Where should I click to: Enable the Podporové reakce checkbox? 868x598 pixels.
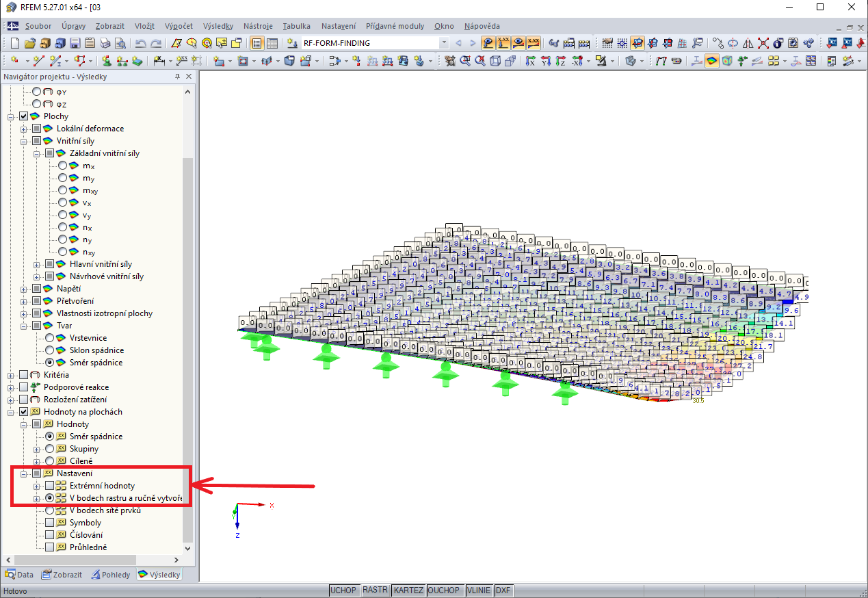pyautogui.click(x=24, y=387)
